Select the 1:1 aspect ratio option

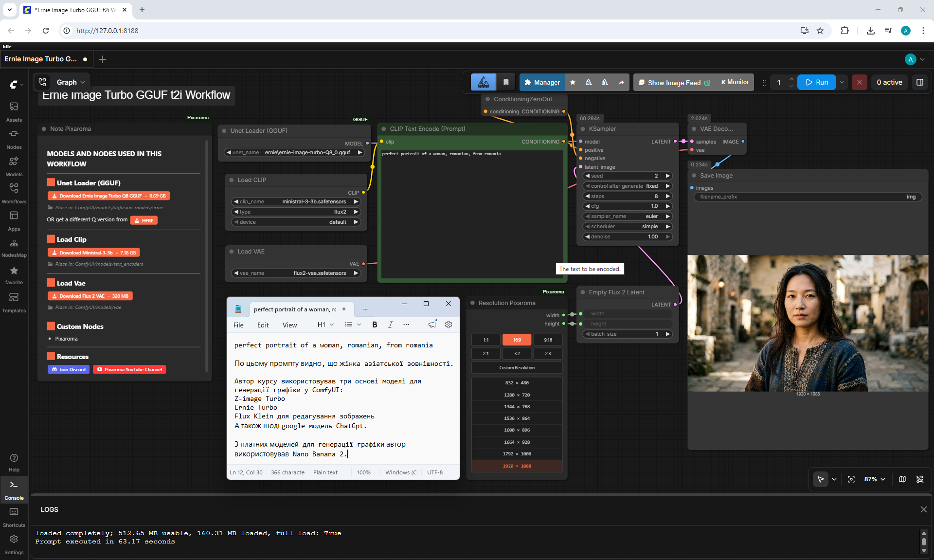[485, 340]
